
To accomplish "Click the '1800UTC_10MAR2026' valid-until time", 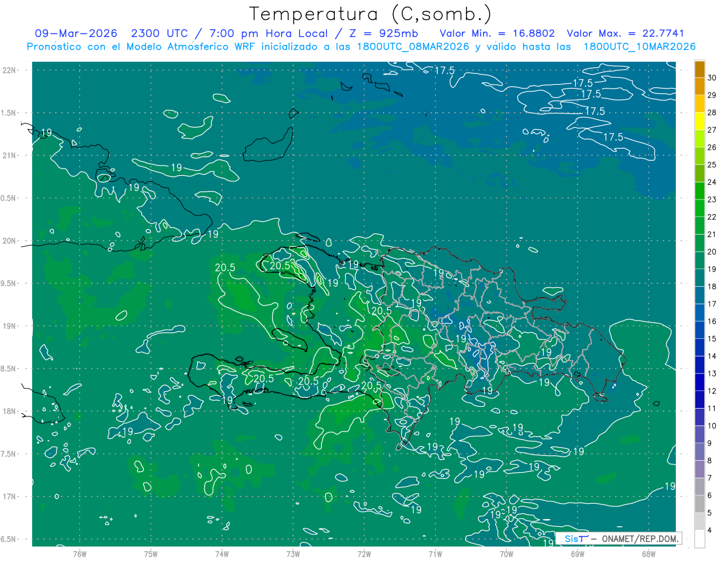I will 639,46.
